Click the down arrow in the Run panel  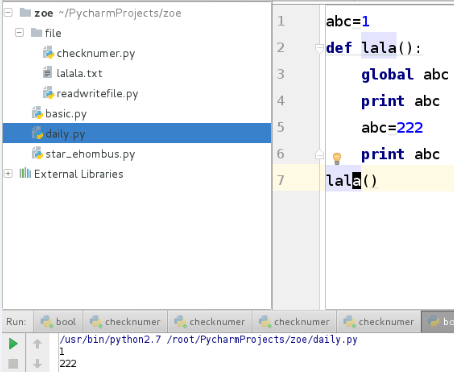tap(37, 364)
